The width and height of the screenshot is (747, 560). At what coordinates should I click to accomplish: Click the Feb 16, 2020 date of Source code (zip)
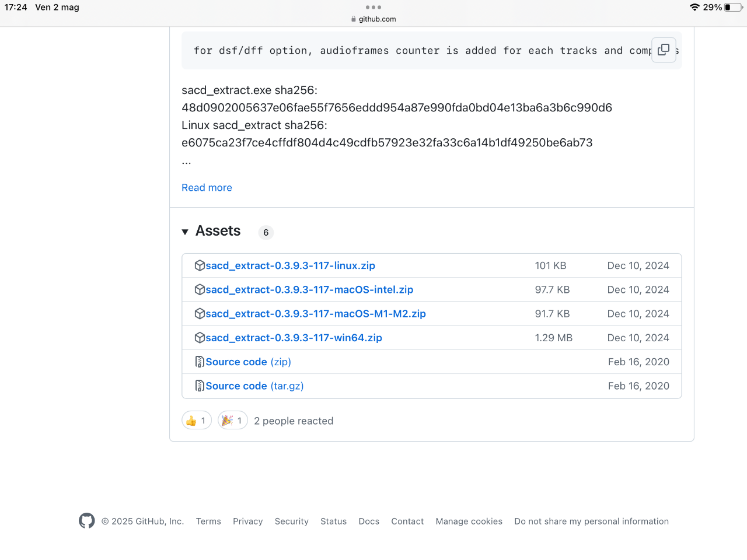[x=638, y=362]
